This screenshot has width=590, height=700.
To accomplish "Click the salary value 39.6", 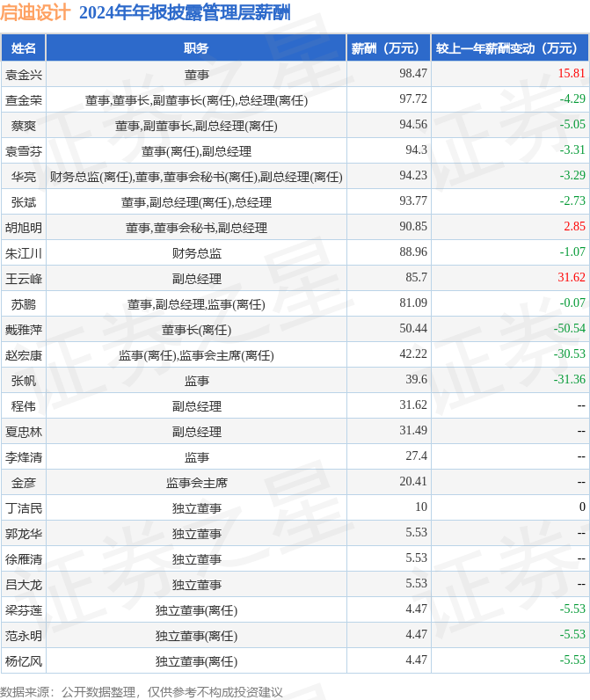I will 416,378.
